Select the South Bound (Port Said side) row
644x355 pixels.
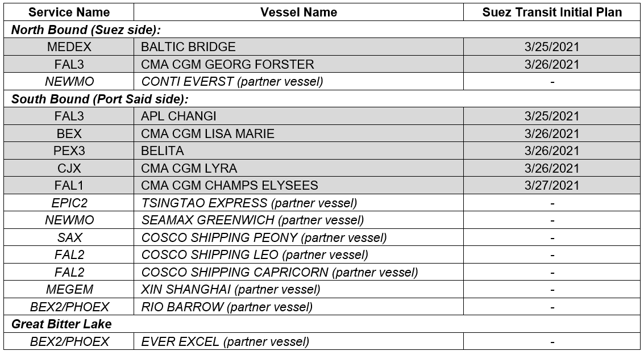click(x=322, y=99)
